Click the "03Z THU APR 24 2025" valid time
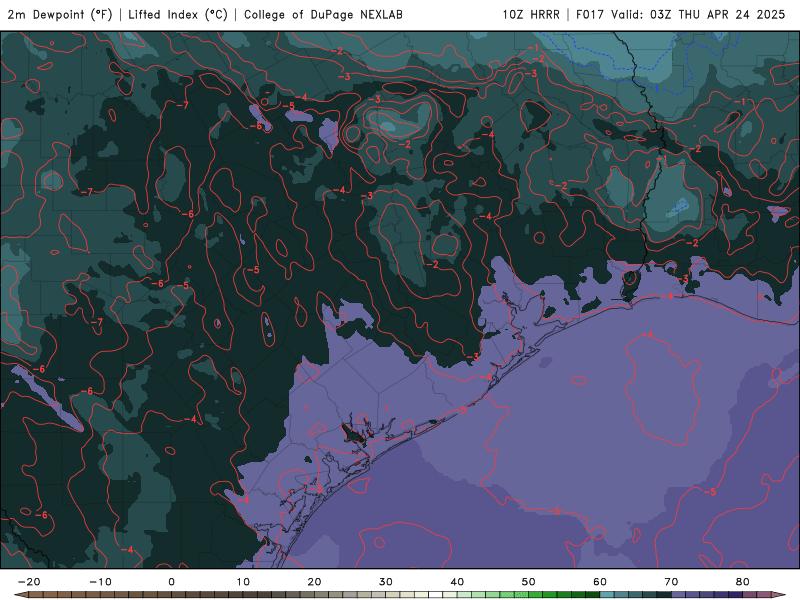 (x=717, y=15)
